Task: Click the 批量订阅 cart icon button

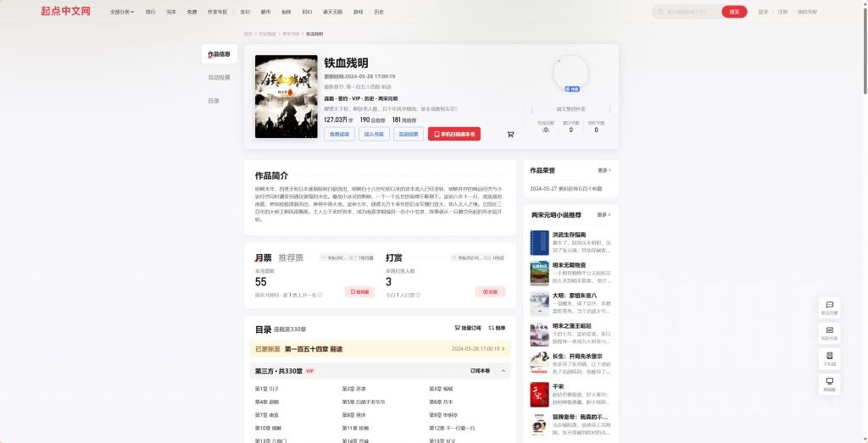Action: (468, 328)
